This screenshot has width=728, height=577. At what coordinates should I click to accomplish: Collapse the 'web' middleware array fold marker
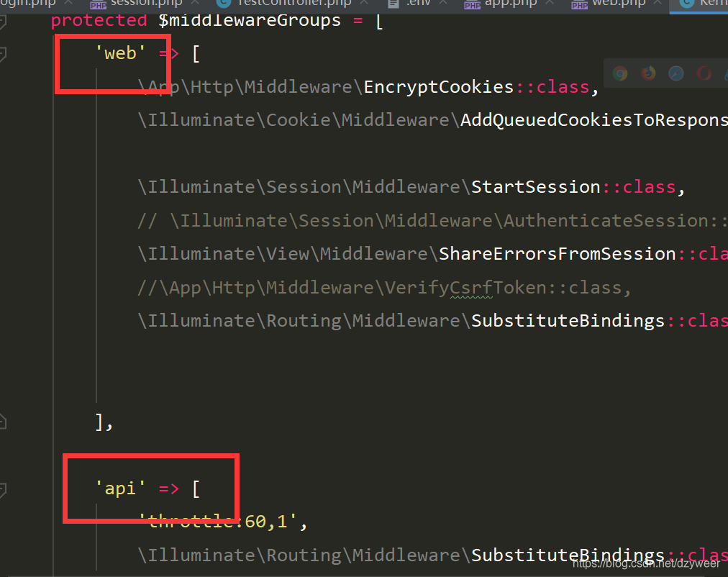pos(4,53)
